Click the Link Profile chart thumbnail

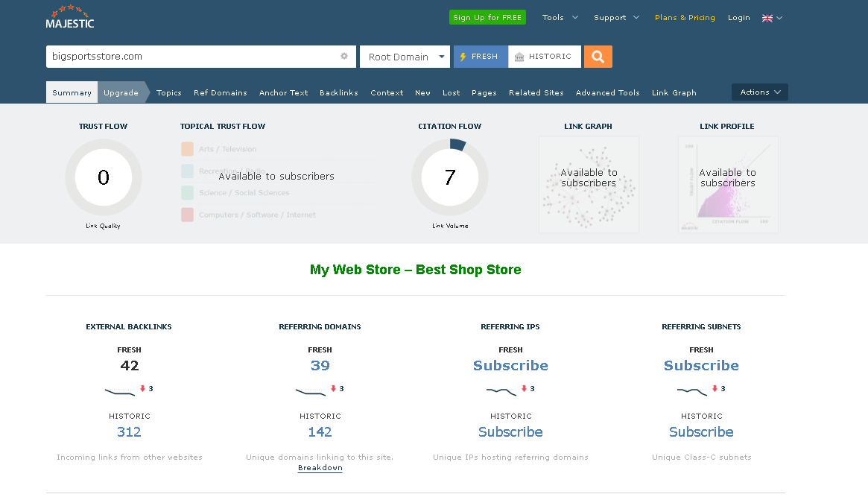point(728,184)
